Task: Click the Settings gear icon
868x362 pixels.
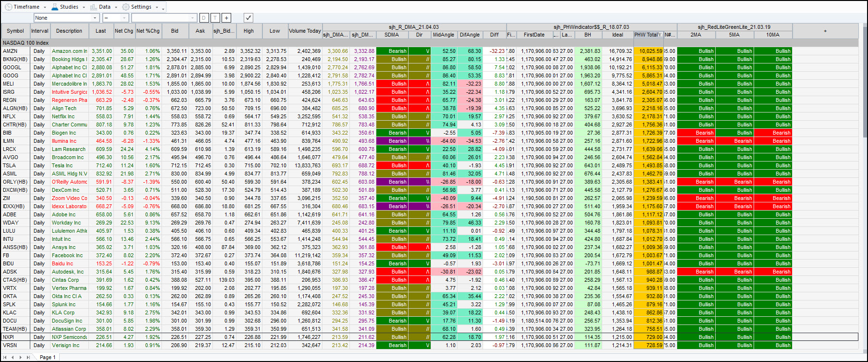Action: point(126,7)
